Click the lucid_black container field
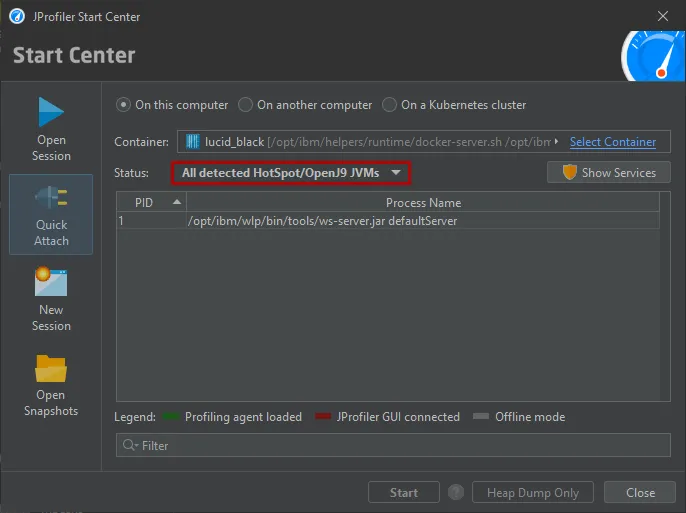 424,142
